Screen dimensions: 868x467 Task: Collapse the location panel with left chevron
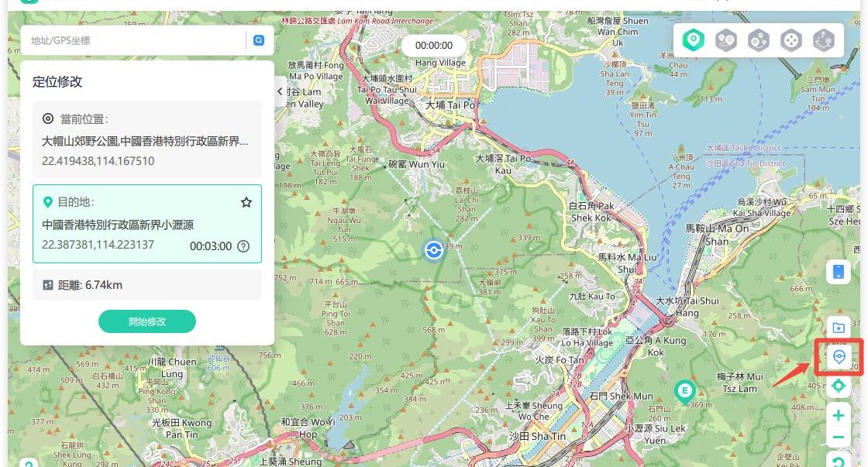click(x=281, y=91)
